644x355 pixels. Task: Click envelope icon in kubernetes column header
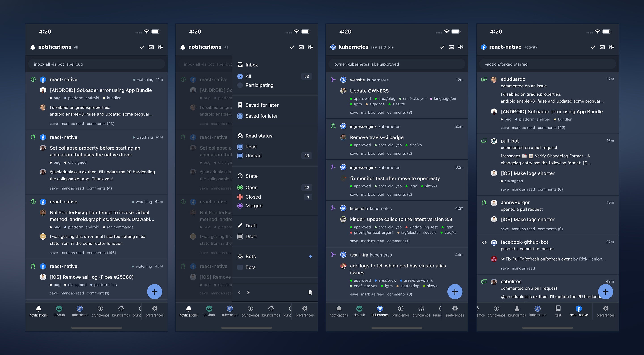click(x=451, y=47)
